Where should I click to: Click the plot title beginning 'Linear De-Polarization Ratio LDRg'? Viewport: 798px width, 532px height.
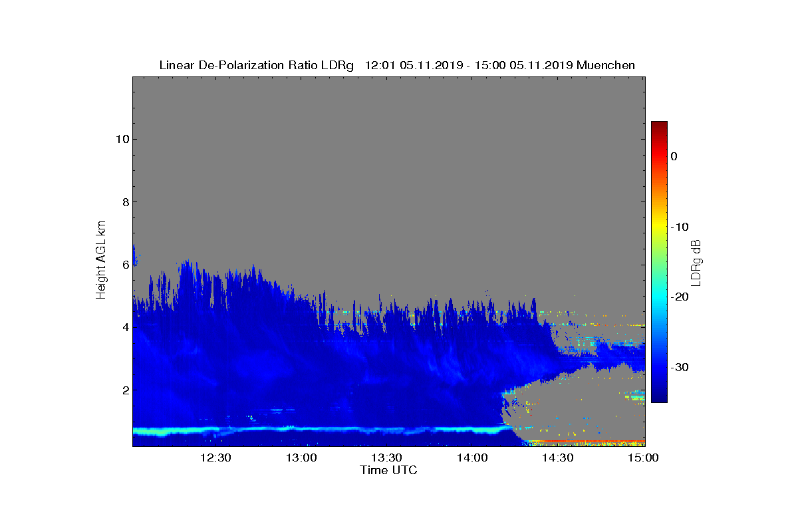click(x=397, y=65)
